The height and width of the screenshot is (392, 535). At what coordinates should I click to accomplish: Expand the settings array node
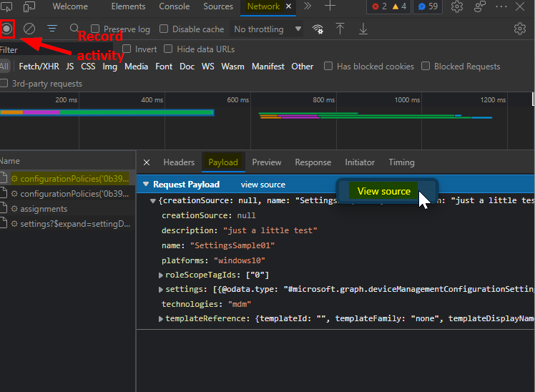161,290
